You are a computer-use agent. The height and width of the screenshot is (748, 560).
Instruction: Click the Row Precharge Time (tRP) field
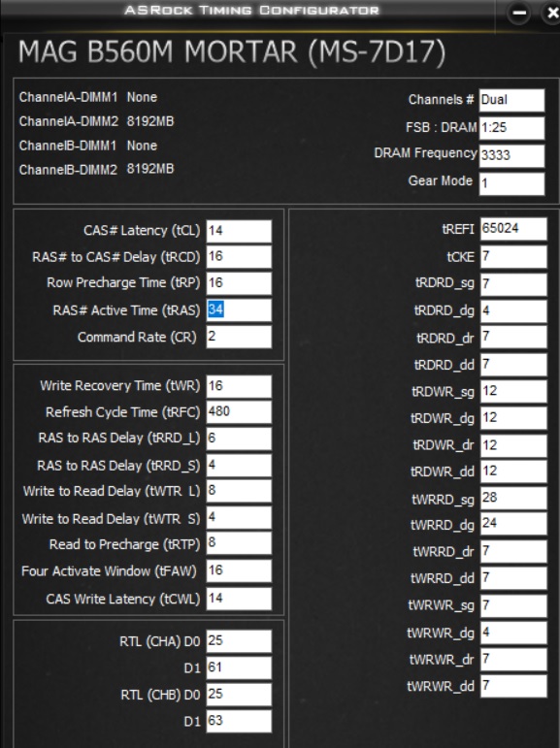[x=239, y=283]
